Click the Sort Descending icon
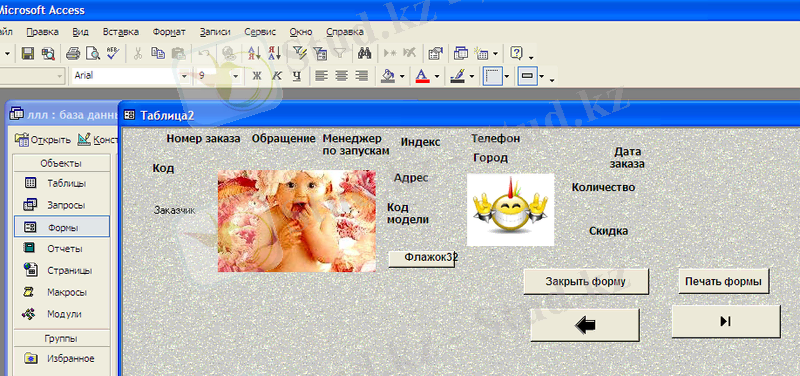 274,53
